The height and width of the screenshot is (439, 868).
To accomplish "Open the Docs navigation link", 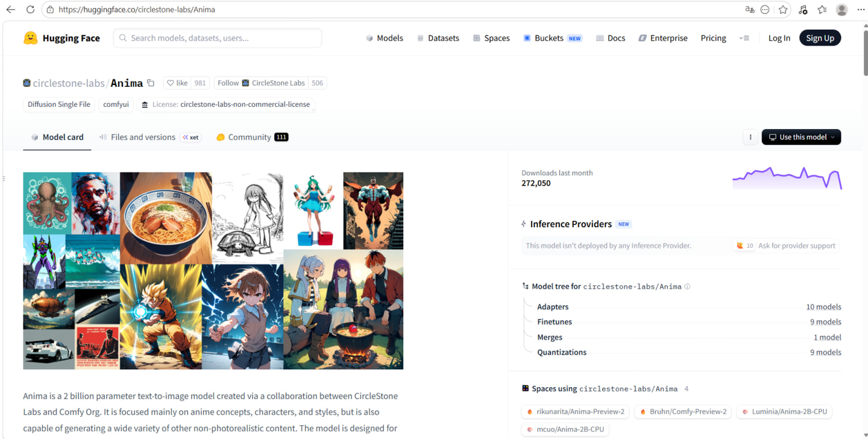I will (x=611, y=38).
